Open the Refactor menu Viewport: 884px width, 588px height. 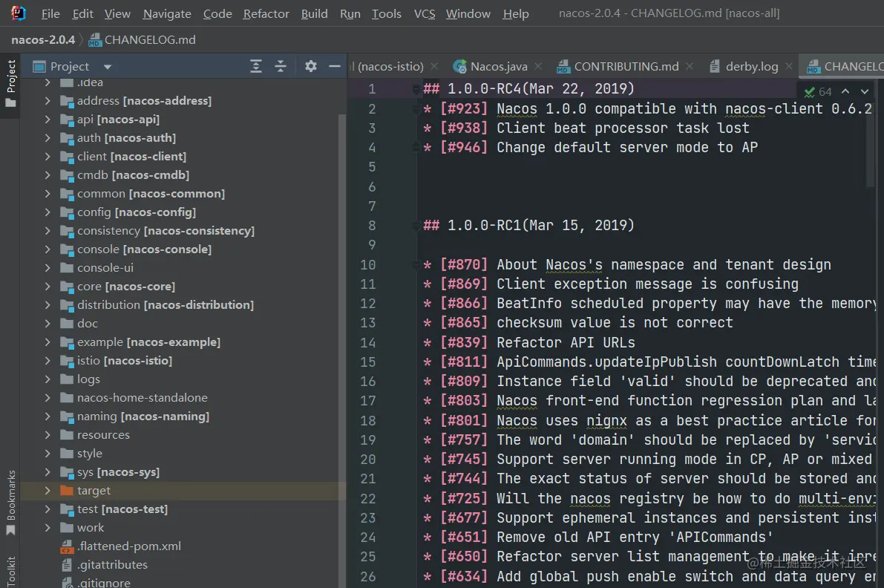pos(266,13)
